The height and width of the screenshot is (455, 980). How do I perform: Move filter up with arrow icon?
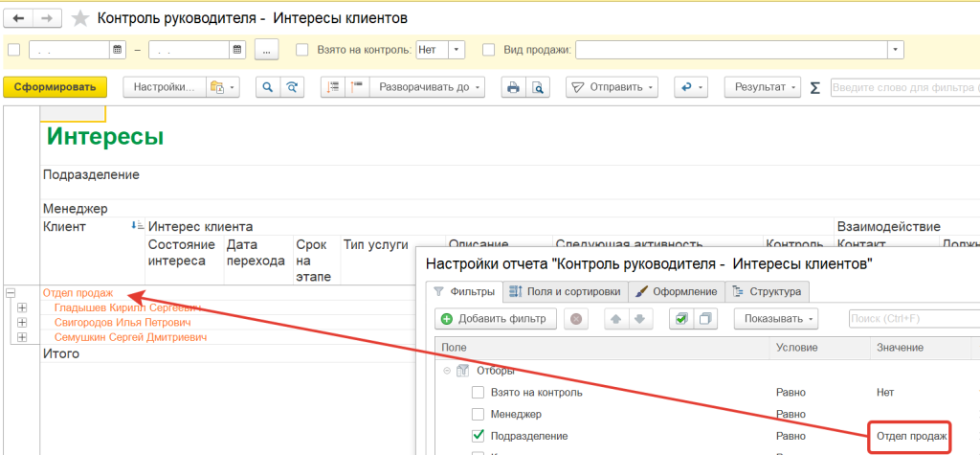point(616,318)
